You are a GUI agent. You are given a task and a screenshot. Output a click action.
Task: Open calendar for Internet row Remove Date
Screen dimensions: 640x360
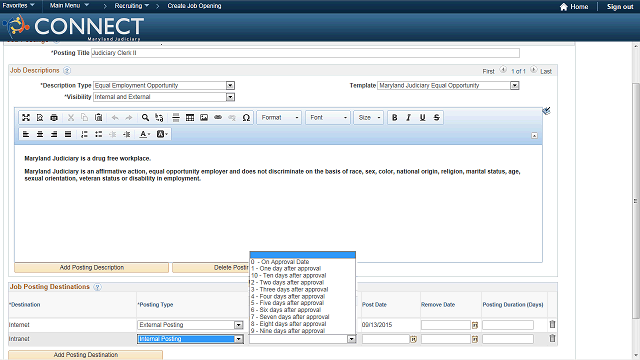click(x=475, y=325)
